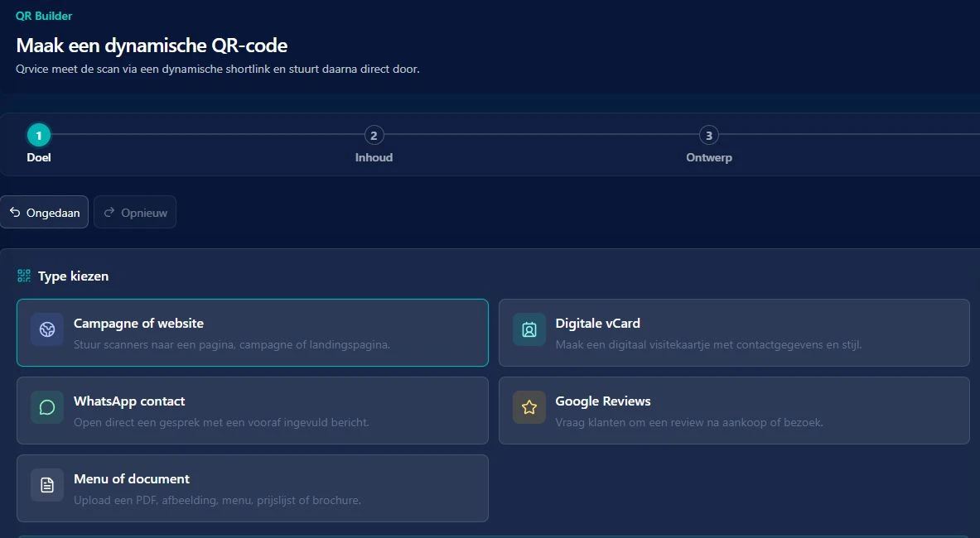This screenshot has height=538, width=980.
Task: Select the Google Reviews type card
Action: pos(734,411)
